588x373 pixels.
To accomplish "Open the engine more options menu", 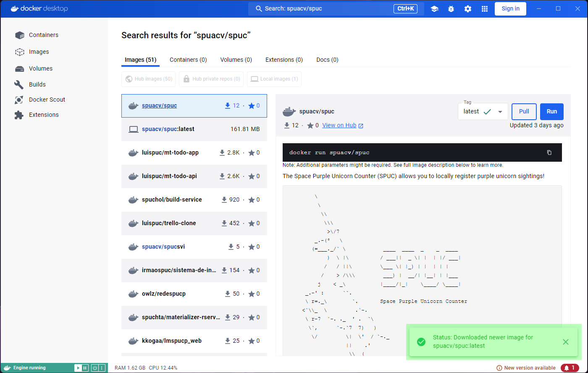I will pos(102,368).
